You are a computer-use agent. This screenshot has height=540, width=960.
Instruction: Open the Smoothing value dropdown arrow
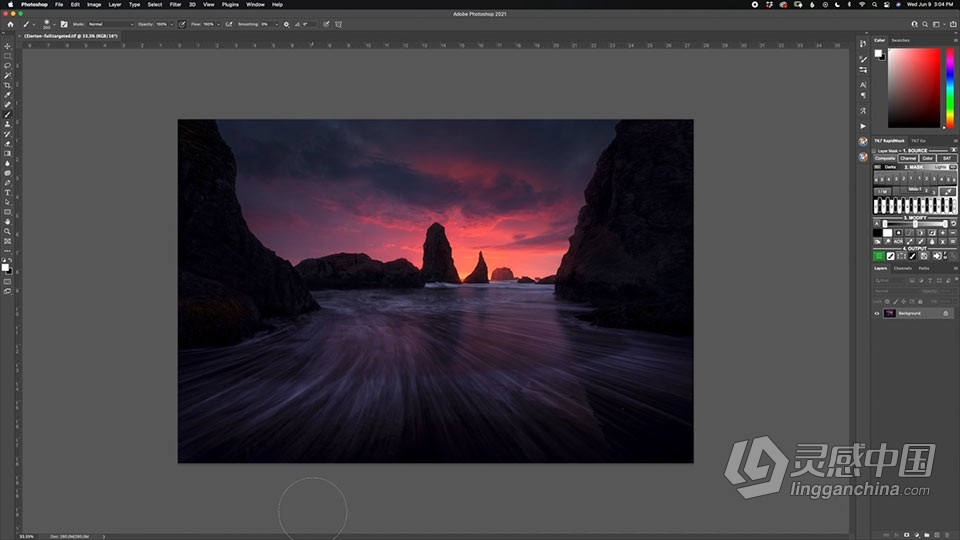coord(276,24)
